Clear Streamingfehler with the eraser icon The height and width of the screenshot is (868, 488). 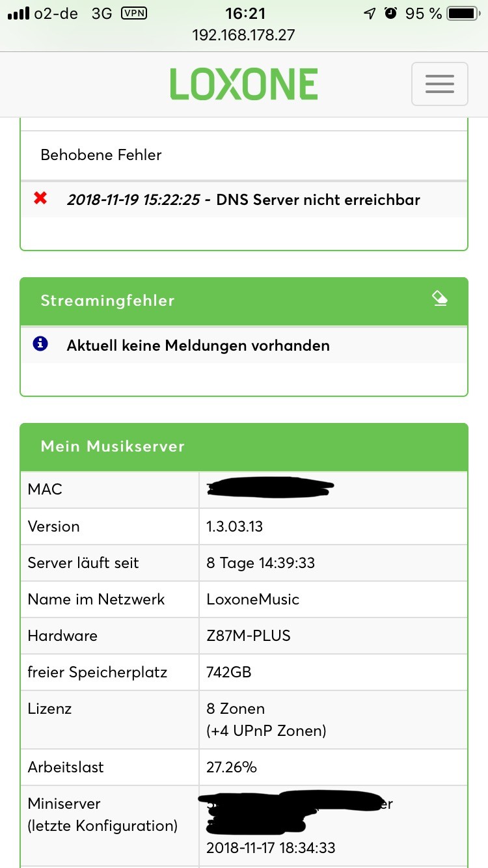440,299
